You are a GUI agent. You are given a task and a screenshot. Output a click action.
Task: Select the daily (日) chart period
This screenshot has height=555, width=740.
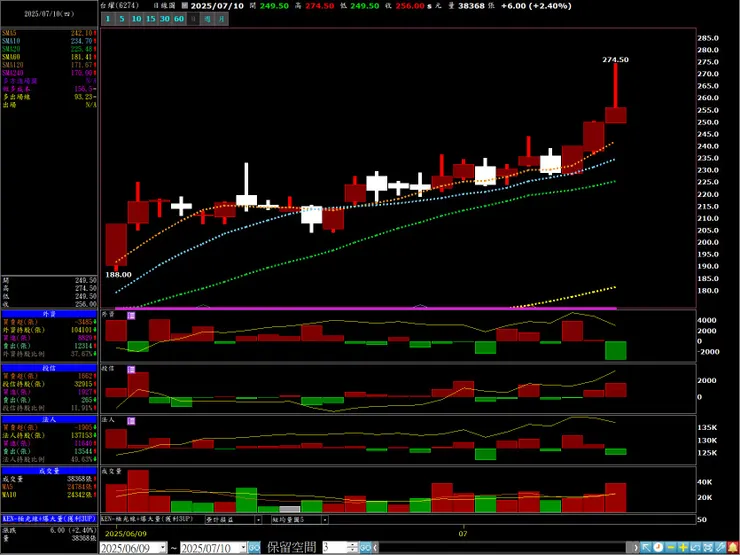193,19
